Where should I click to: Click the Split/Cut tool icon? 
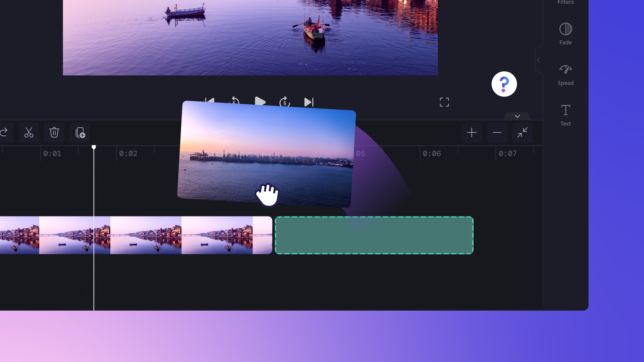[28, 132]
